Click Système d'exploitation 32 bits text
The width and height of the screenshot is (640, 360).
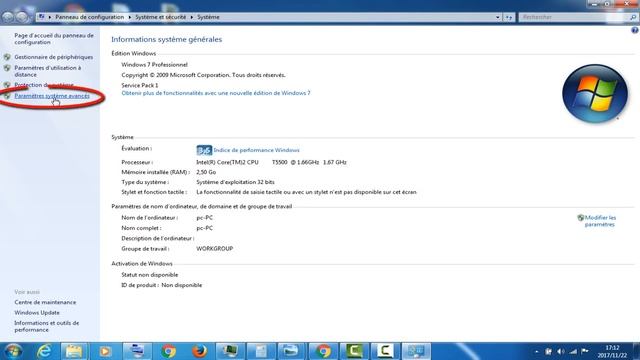[235, 182]
